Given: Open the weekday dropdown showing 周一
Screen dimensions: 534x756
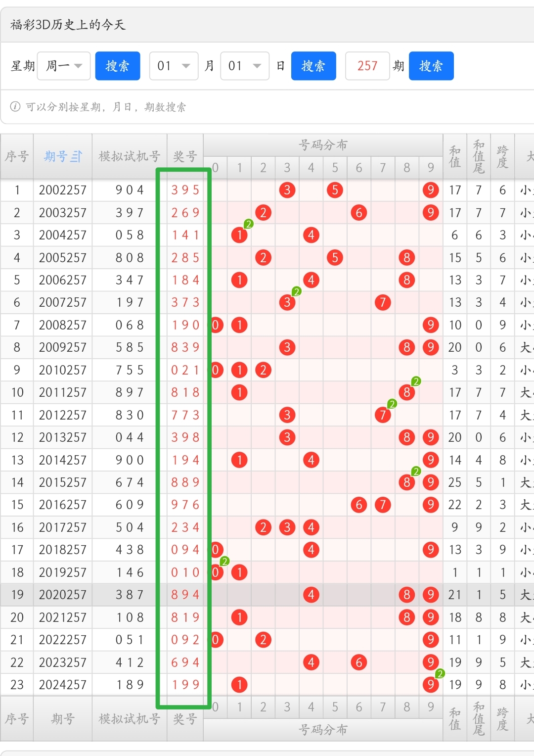Looking at the screenshot, I should pos(64,66).
